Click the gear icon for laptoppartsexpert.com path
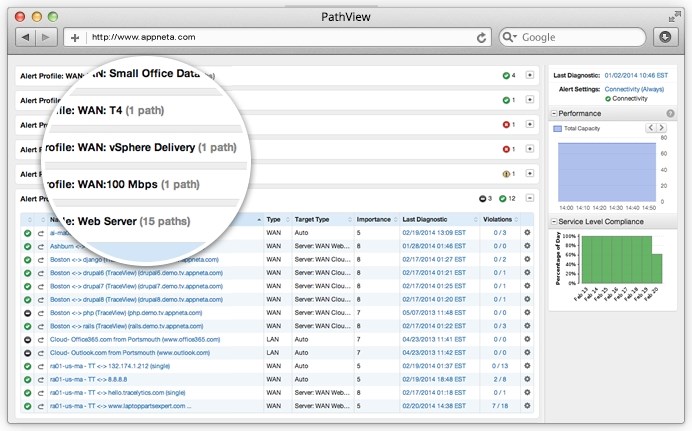This screenshot has width=692, height=431. (x=528, y=407)
